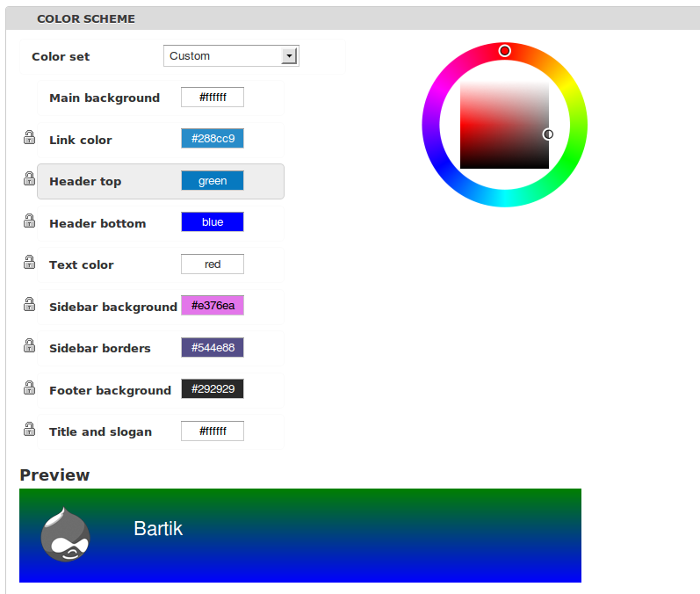This screenshot has width=700, height=594.
Task: Click the Sidebar borders label
Action: [x=99, y=348]
